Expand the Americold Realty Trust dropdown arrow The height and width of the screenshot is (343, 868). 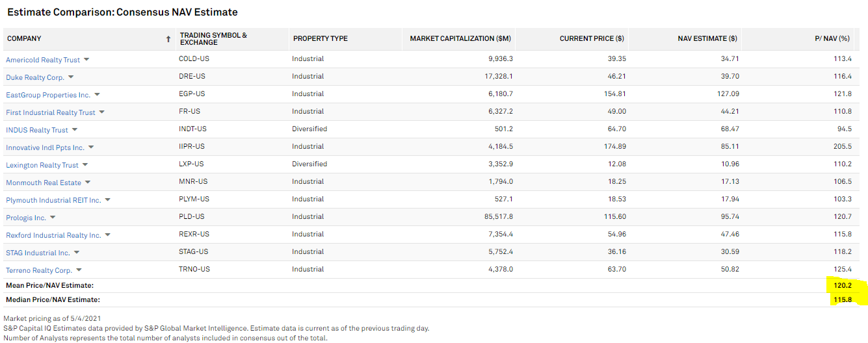(x=86, y=60)
